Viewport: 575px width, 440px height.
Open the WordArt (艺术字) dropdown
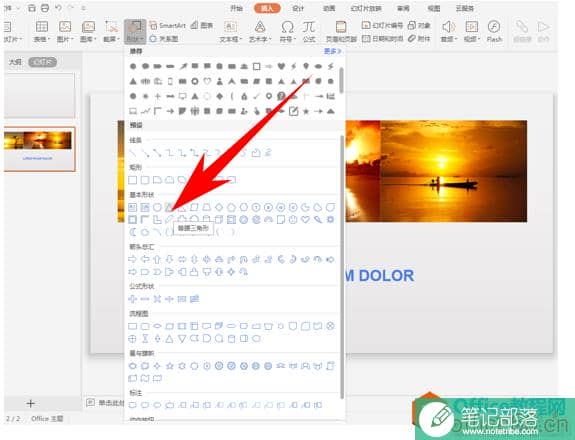260,32
